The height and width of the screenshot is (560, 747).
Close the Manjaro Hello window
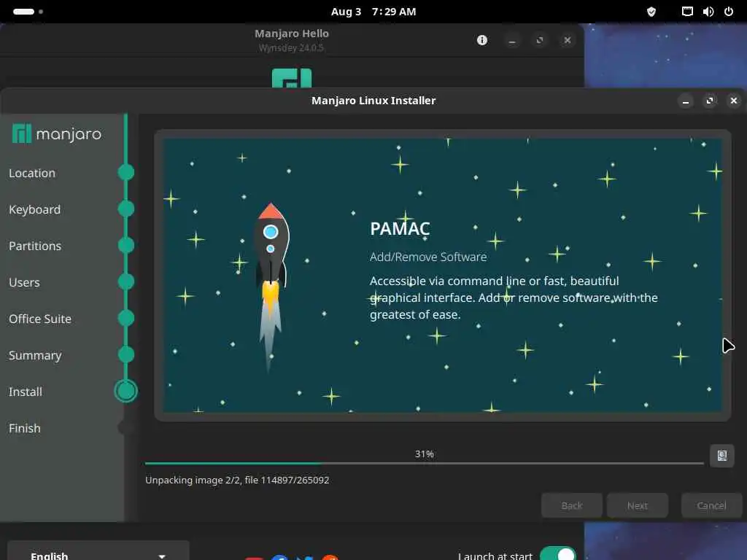568,41
